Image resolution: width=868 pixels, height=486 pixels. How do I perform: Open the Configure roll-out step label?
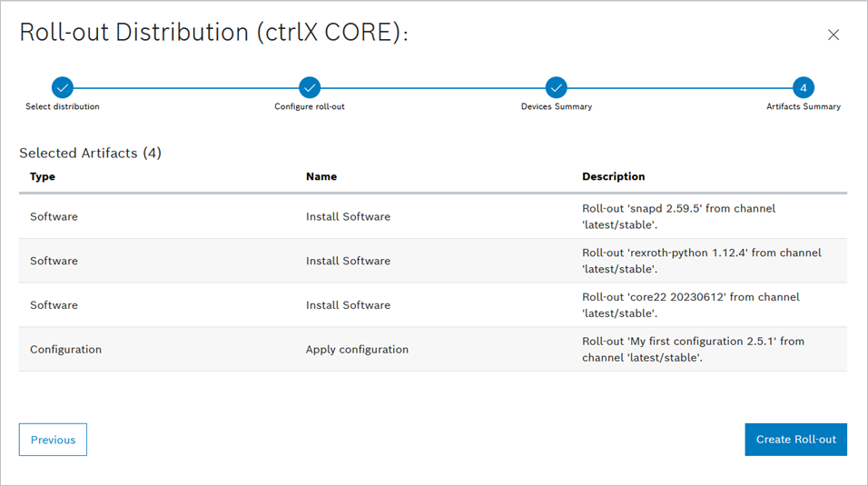310,106
